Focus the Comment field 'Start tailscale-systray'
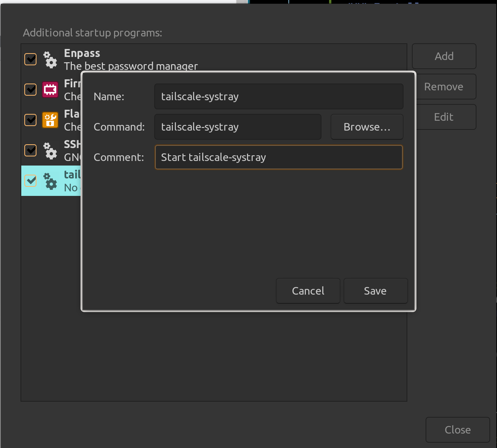Image resolution: width=497 pixels, height=448 pixels. pyautogui.click(x=279, y=157)
